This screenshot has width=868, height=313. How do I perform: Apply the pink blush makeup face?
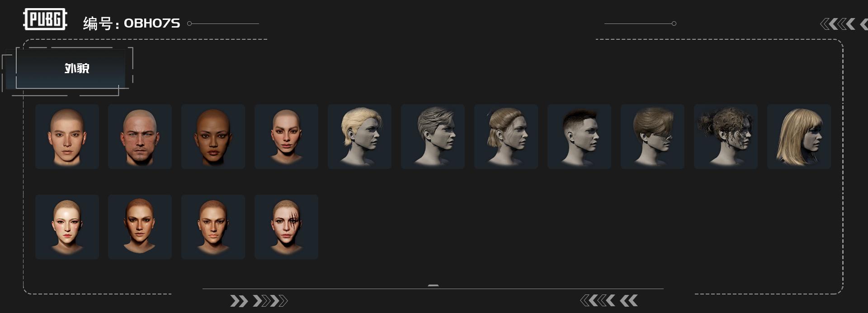[67, 227]
